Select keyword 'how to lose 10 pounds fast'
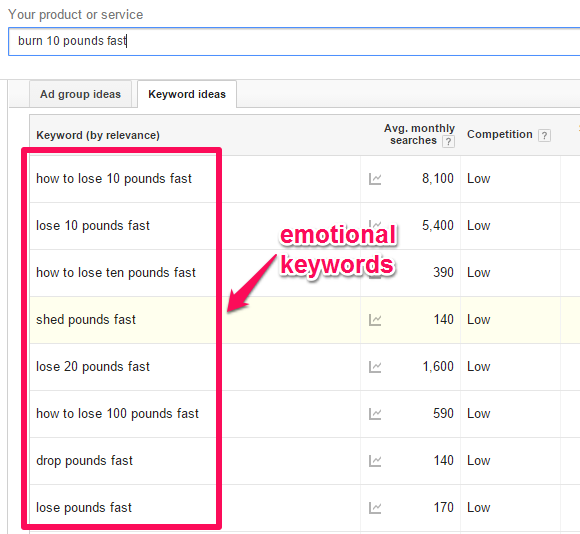 click(x=114, y=179)
